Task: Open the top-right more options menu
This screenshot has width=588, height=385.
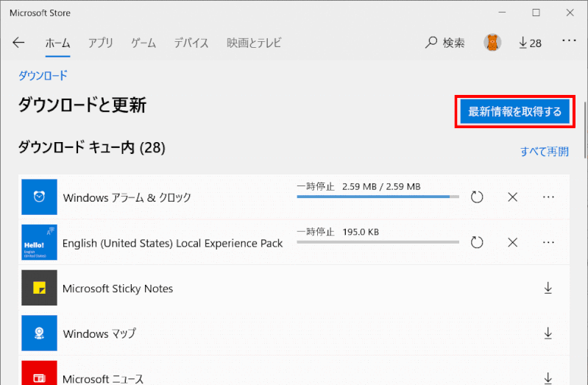Action: 569,40
